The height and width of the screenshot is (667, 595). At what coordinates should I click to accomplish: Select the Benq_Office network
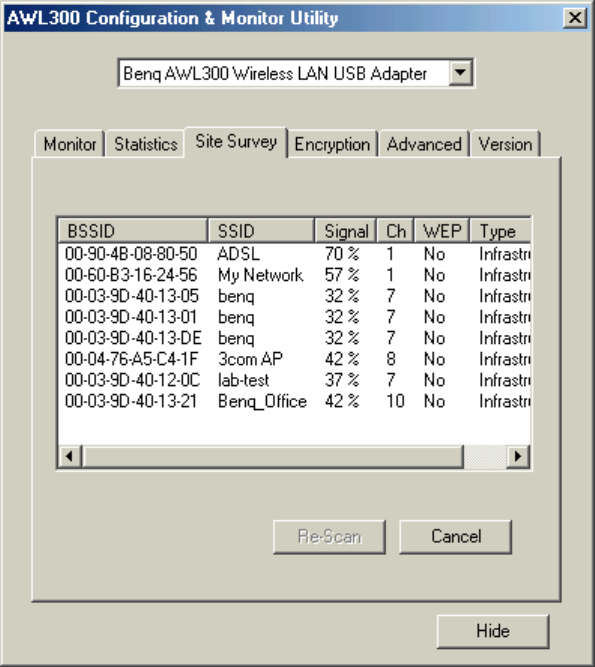[262, 401]
